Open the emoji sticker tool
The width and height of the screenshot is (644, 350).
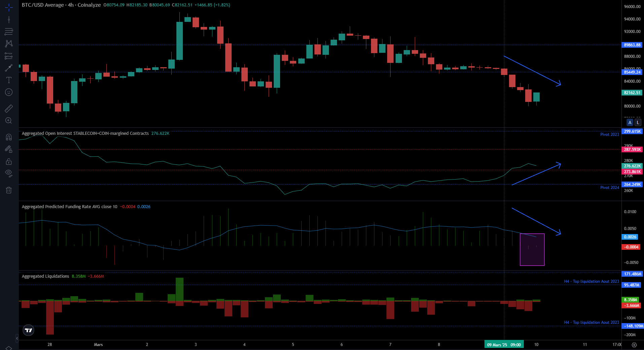coord(9,92)
